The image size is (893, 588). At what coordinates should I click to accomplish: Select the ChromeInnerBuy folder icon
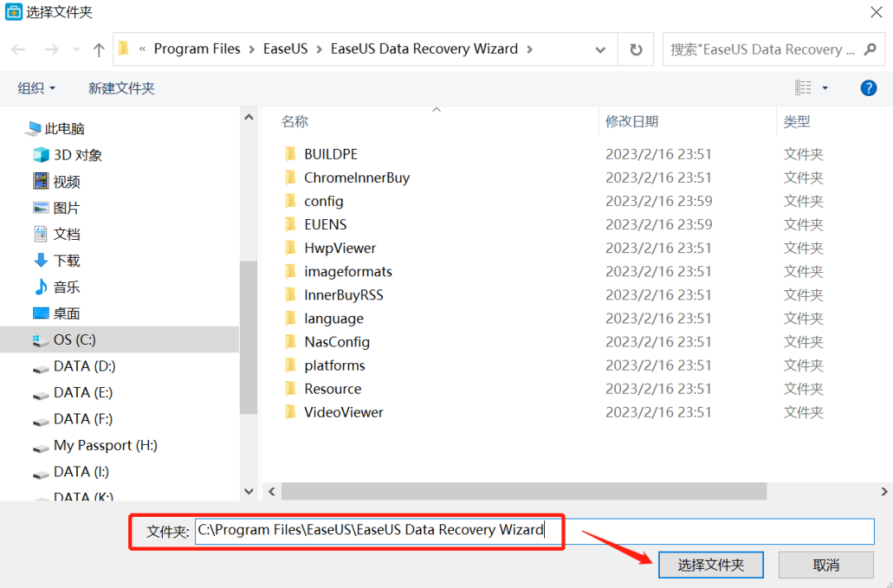pyautogui.click(x=290, y=177)
